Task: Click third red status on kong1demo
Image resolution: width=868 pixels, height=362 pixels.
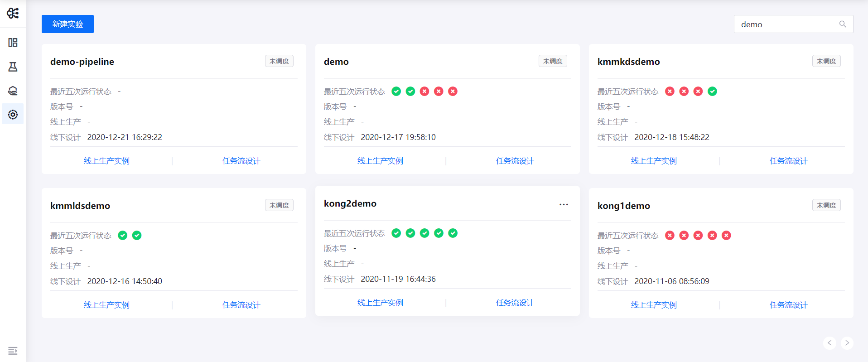Action: tap(698, 236)
